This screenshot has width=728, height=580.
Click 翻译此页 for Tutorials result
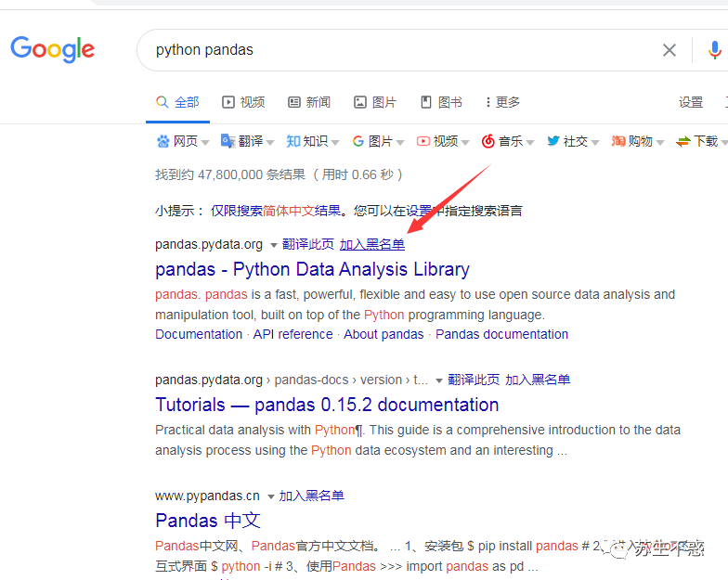474,380
